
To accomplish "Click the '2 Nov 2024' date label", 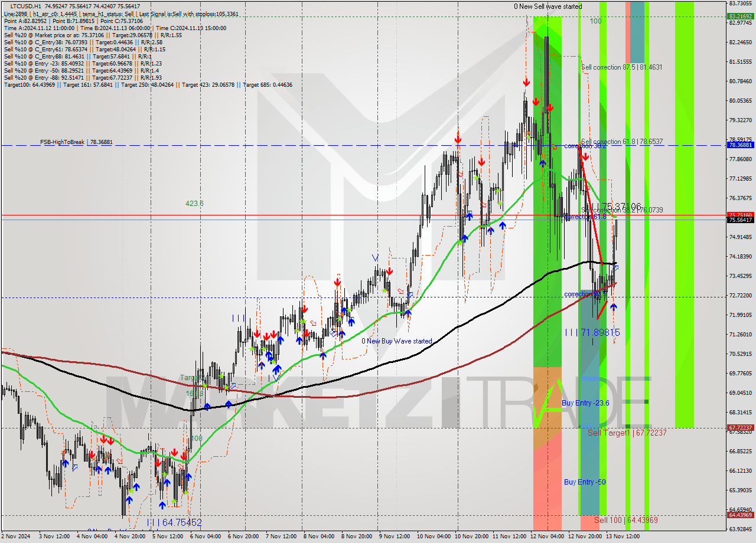I will [17, 537].
